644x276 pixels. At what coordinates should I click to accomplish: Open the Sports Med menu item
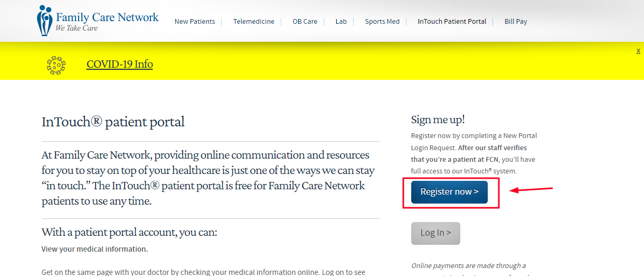pos(382,22)
